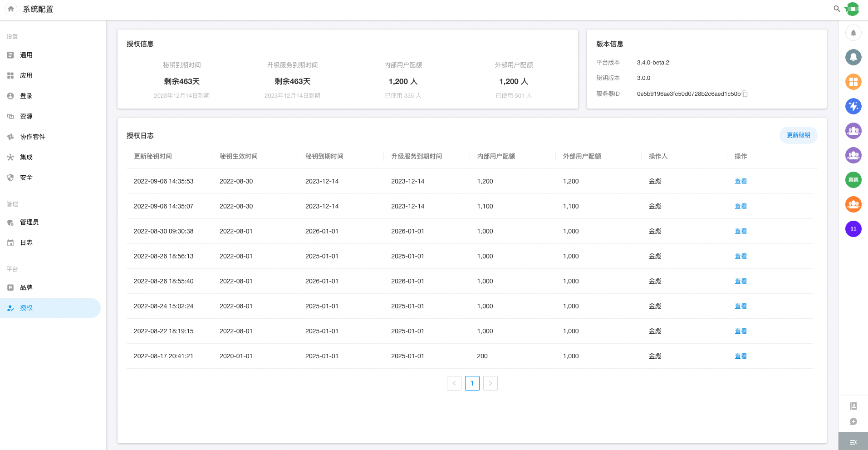Click the 更新秘钥 button

click(x=798, y=135)
